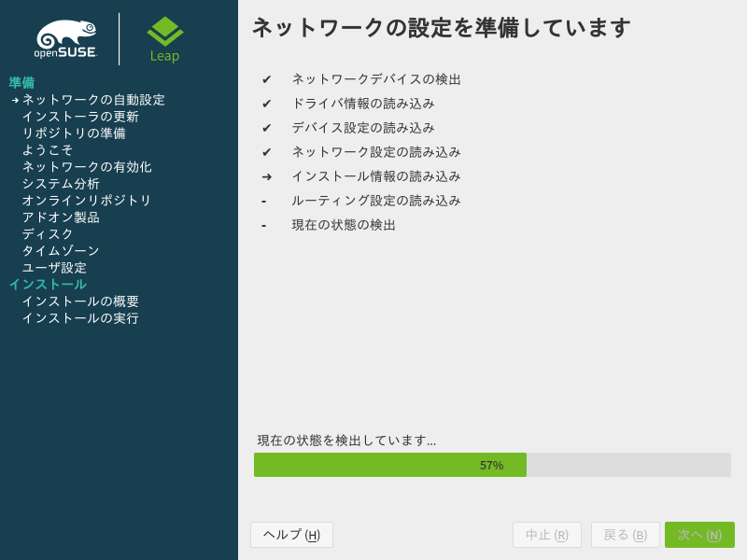The width and height of the screenshot is (747, 560).
Task: Click the checkmark beside ネットワークデバイスの検出
Action: pos(267,79)
